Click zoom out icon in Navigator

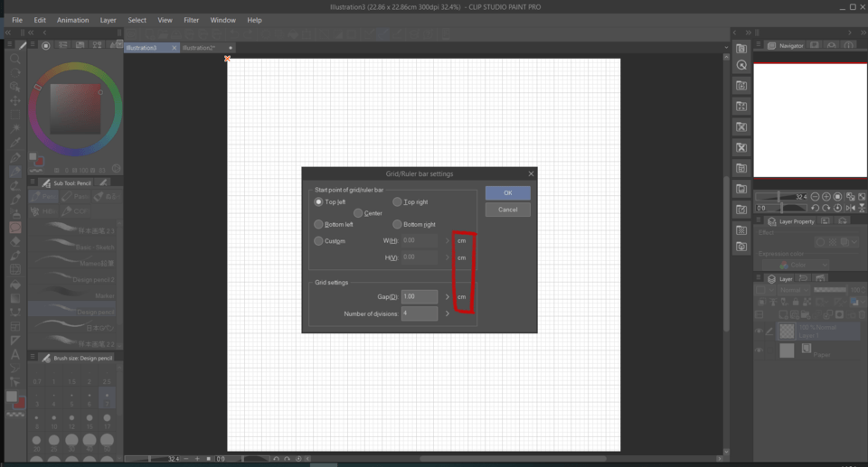(x=815, y=196)
